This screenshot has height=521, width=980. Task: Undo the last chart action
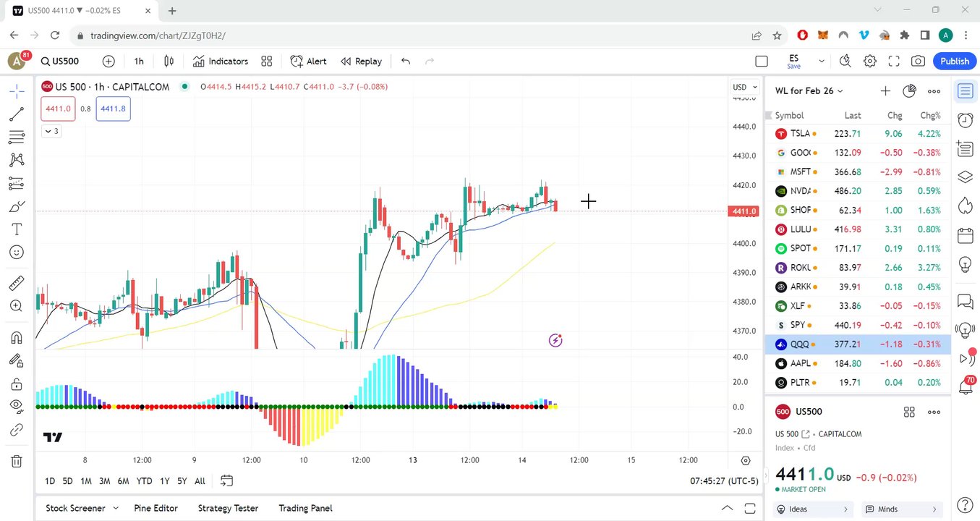click(x=406, y=62)
